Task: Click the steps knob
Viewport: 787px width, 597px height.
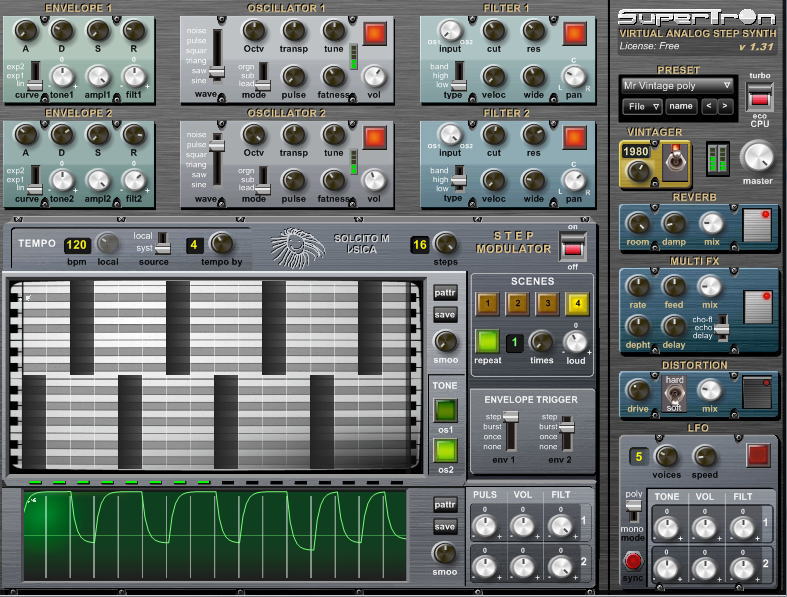Action: [x=445, y=244]
